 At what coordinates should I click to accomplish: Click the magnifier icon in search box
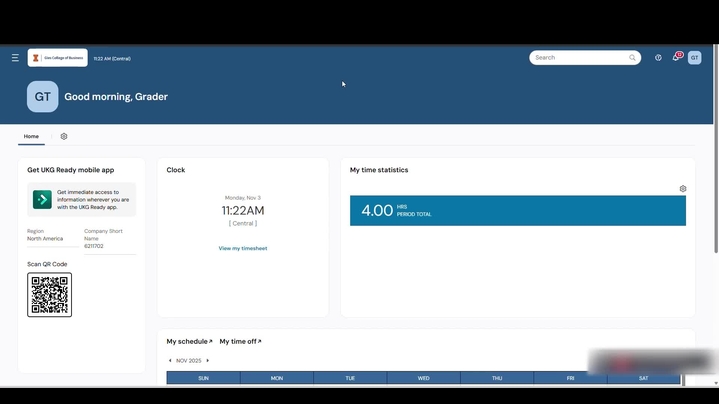[x=632, y=58]
